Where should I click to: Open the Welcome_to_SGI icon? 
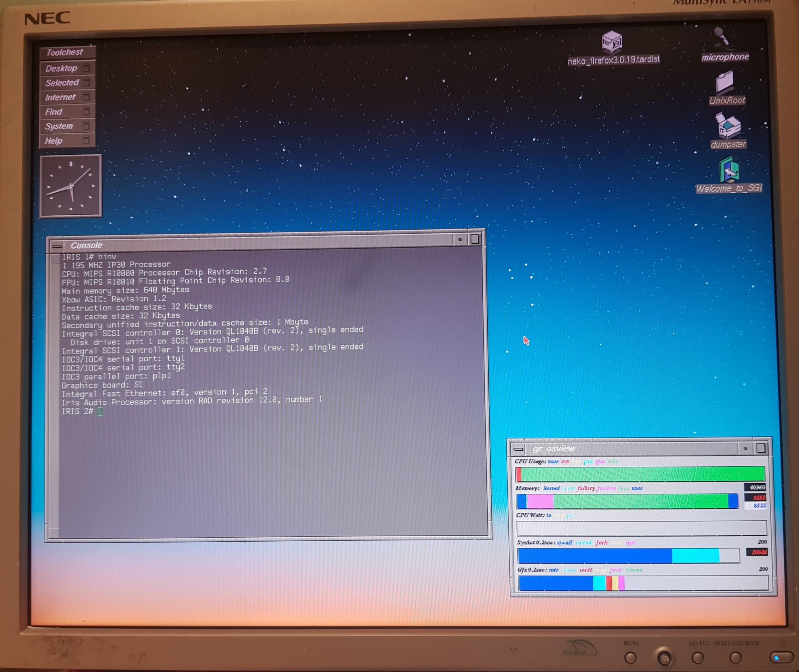(729, 171)
